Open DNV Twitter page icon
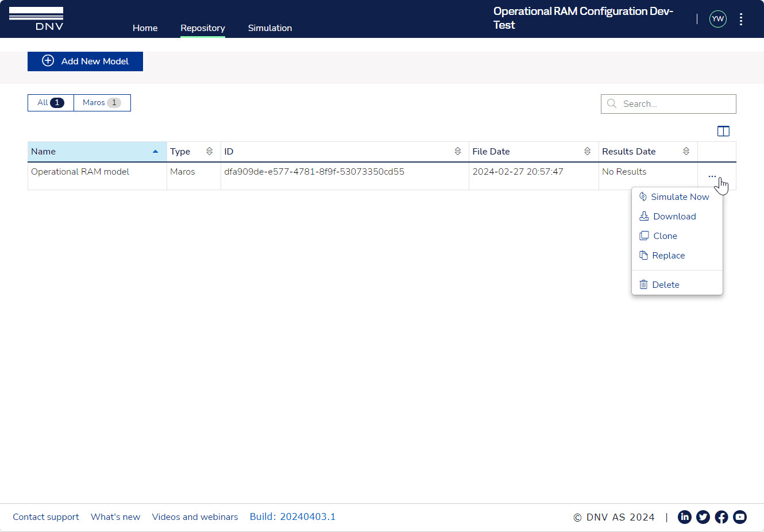 point(703,517)
